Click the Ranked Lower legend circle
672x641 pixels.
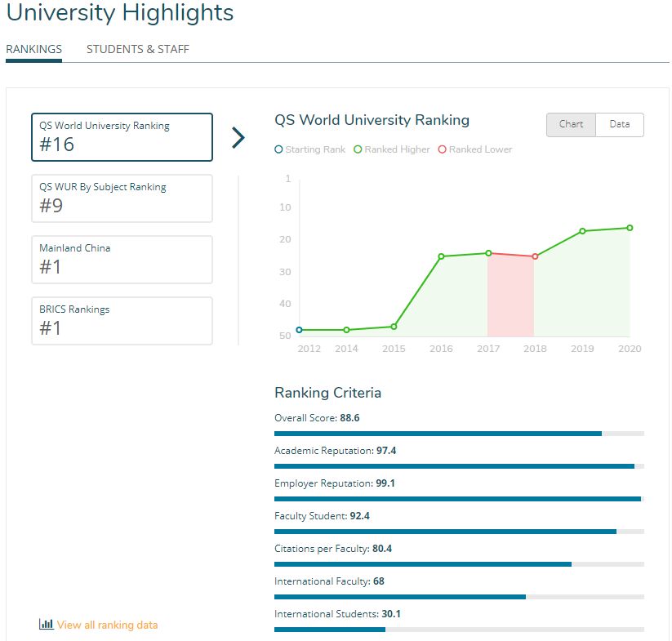442,149
